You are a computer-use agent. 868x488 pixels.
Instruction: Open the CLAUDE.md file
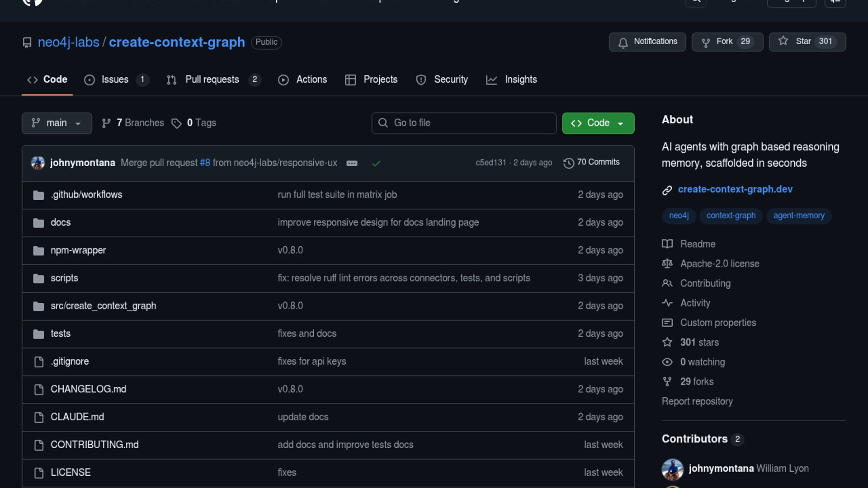[77, 417]
